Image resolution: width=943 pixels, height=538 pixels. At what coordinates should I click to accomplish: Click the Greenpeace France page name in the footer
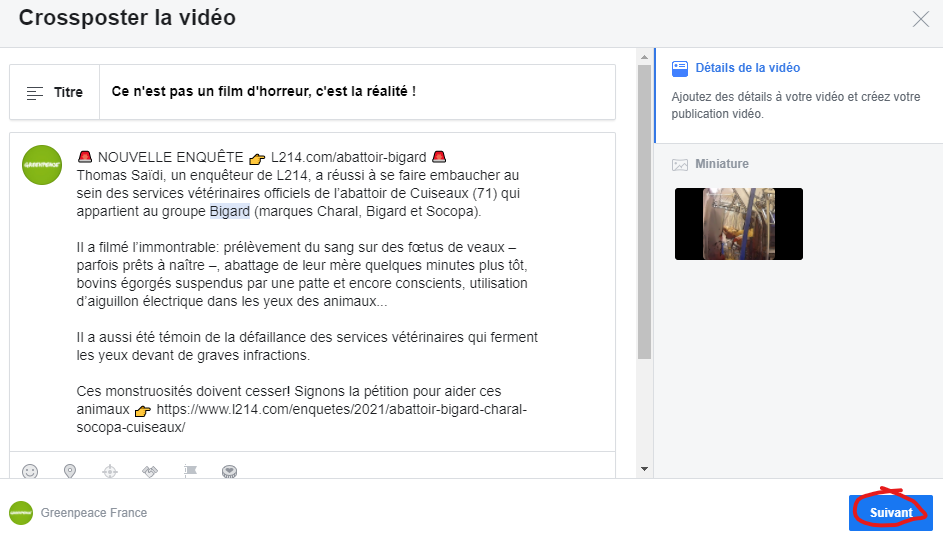[94, 513]
